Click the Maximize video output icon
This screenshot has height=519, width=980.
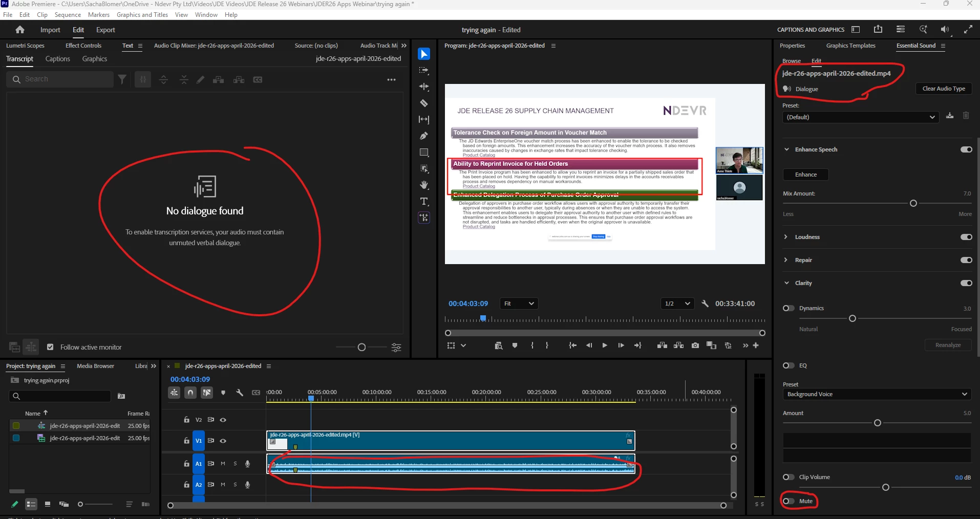[x=968, y=30]
